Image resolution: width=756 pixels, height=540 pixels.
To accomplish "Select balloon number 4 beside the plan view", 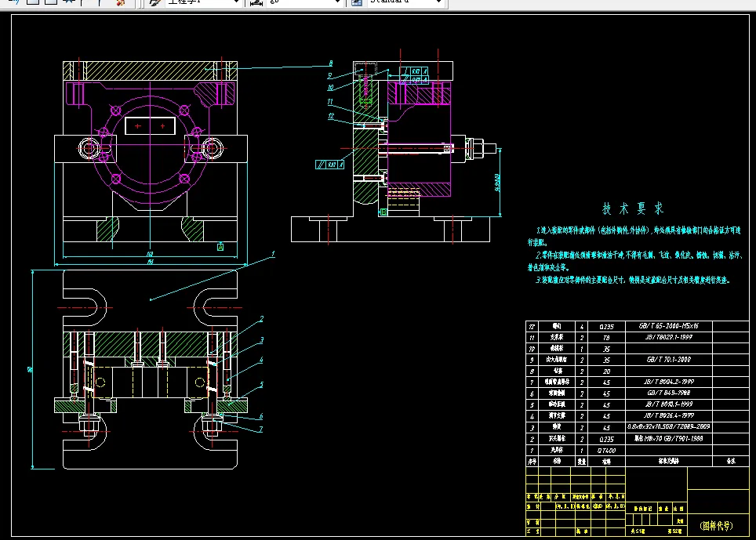I will [x=261, y=360].
